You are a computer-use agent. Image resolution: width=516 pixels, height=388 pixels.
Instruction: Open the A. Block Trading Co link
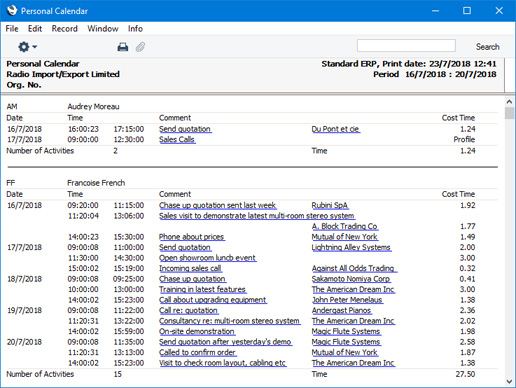tap(345, 226)
